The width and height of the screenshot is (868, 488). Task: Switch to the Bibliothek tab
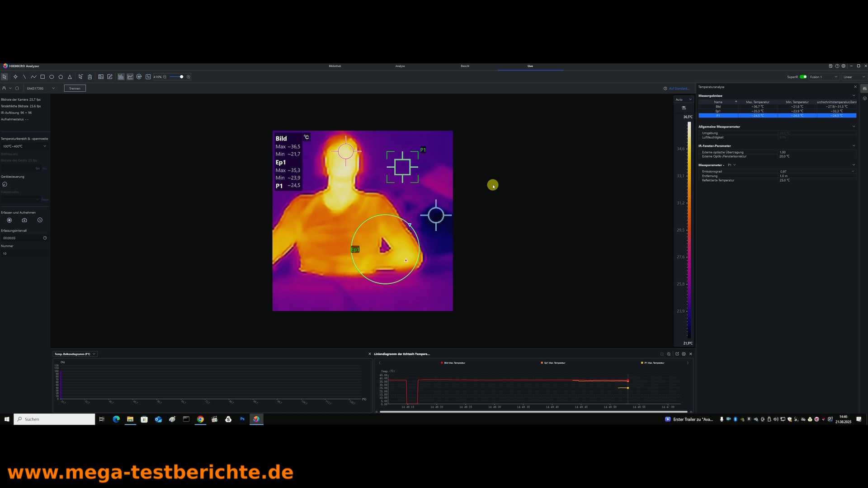(x=335, y=66)
